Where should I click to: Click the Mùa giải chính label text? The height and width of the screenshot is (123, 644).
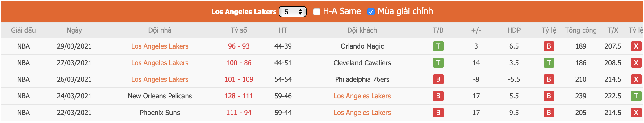pyautogui.click(x=405, y=11)
